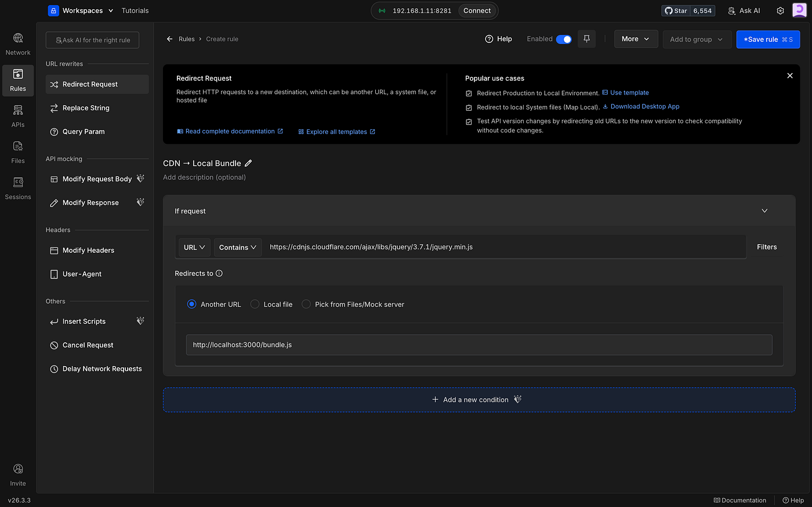Toggle the Enabled rule switch
The width and height of the screenshot is (812, 507).
(x=564, y=39)
